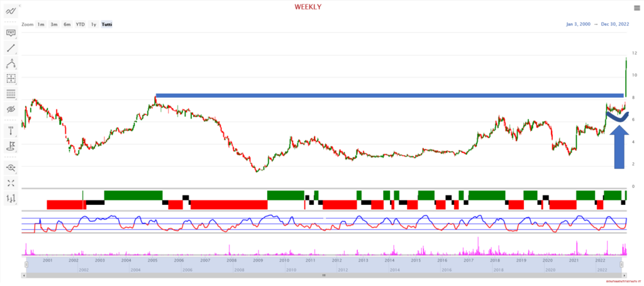644x286 pixels.
Task: Toggle annotations visibility with the eye icon
Action: click(x=11, y=109)
